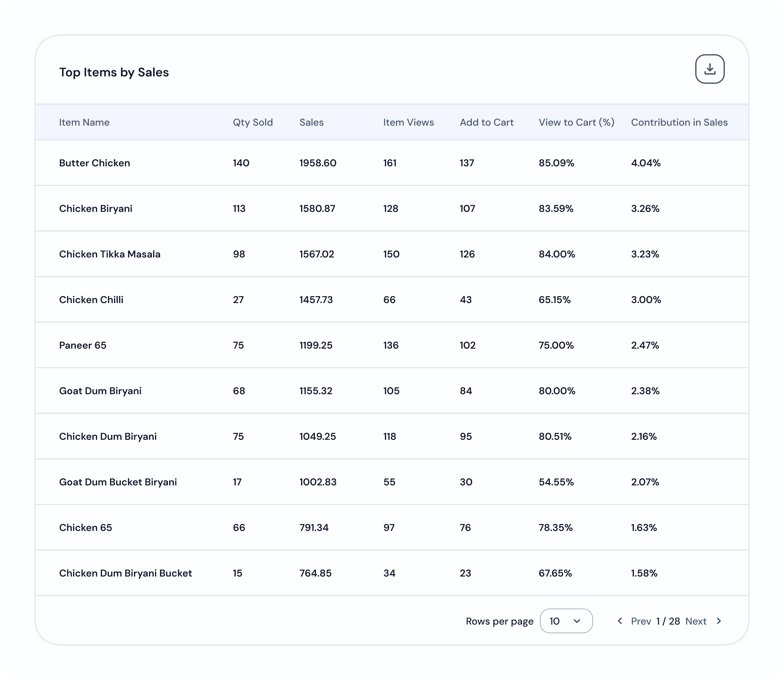The width and height of the screenshot is (784, 680).
Task: Click the sales value 1958.60
Action: click(x=318, y=163)
